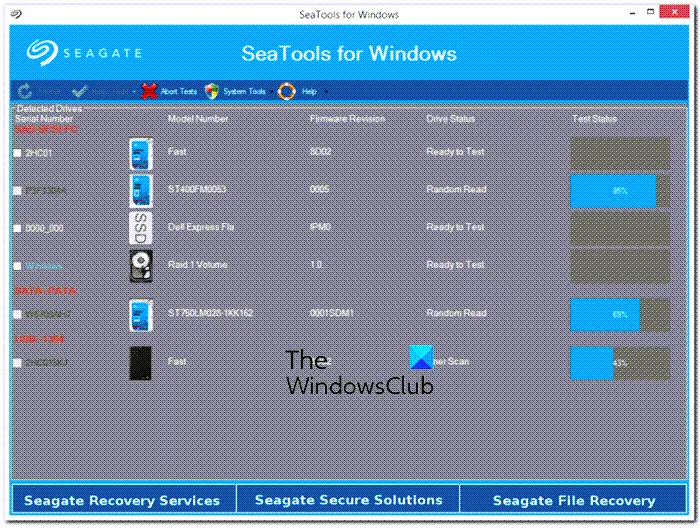Select the checkbox next to ST400FM0053 drive
Screen dimensions: 700x528
click(x=17, y=191)
